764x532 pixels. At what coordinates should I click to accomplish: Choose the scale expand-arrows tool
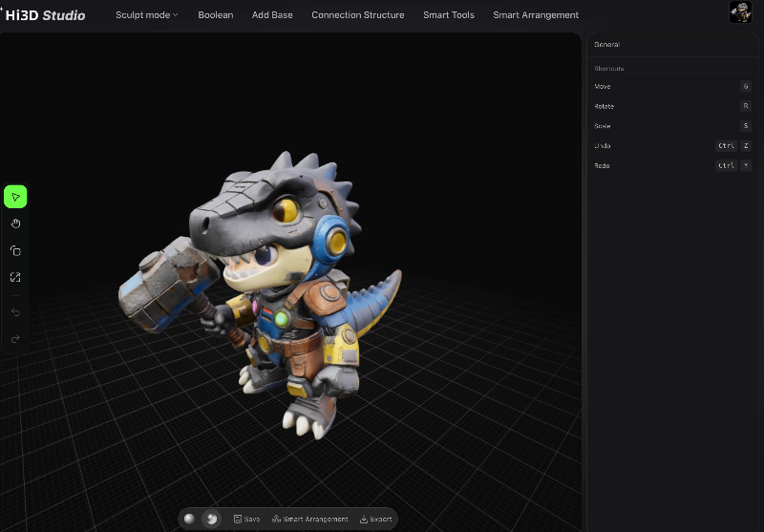[15, 277]
